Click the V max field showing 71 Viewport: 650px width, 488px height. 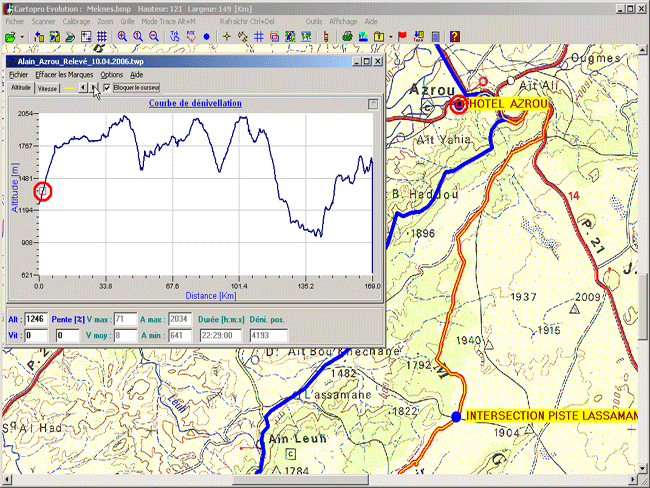click(x=125, y=319)
